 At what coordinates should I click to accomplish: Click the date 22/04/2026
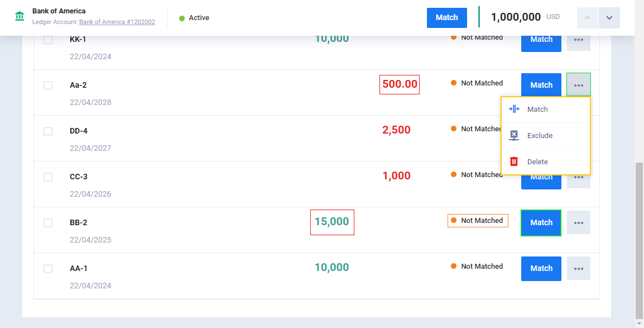coord(90,194)
